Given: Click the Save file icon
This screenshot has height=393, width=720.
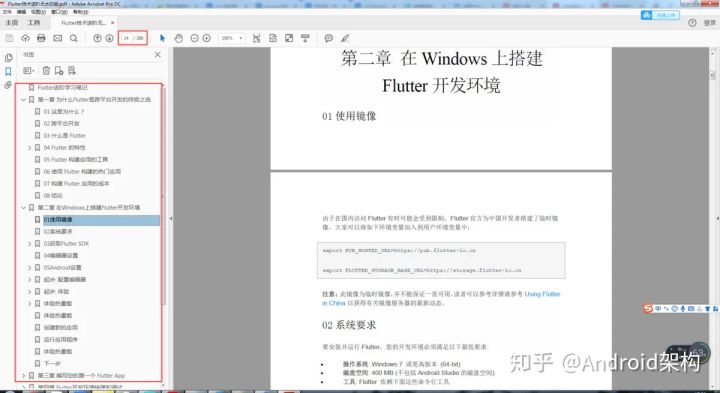Looking at the screenshot, I should pyautogui.click(x=9, y=39).
